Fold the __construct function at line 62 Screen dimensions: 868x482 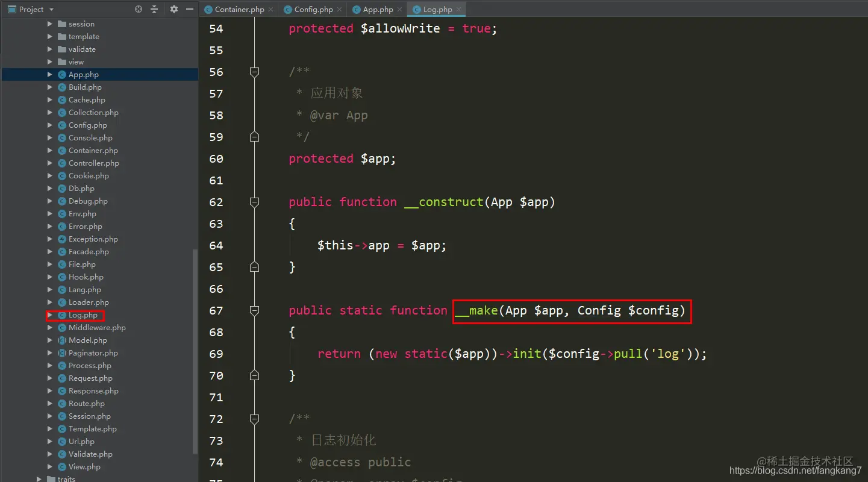coord(254,202)
